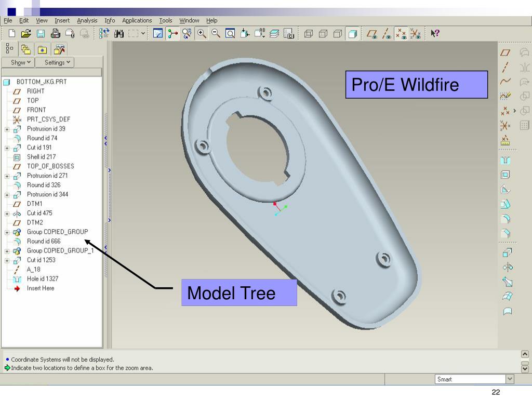Refit the model to the screen
The image size is (532, 399).
(230, 33)
